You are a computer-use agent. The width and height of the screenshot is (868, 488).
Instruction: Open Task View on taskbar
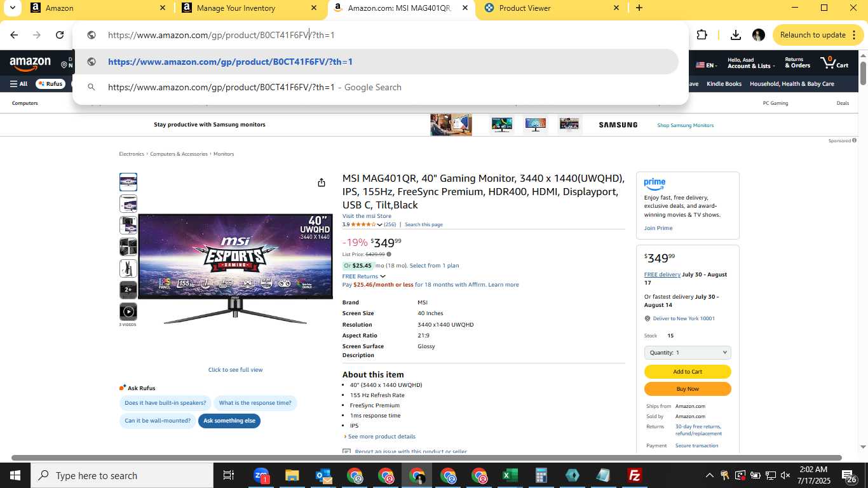(x=229, y=475)
